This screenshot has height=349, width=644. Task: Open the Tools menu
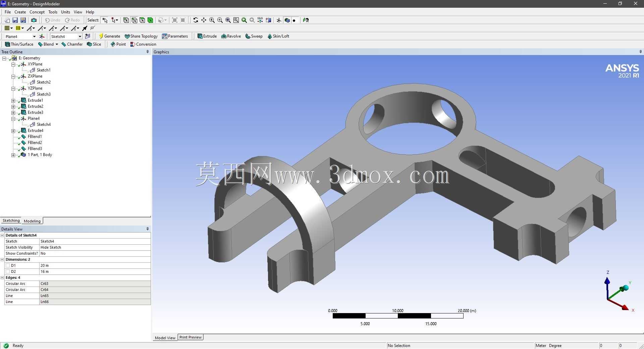pos(53,12)
